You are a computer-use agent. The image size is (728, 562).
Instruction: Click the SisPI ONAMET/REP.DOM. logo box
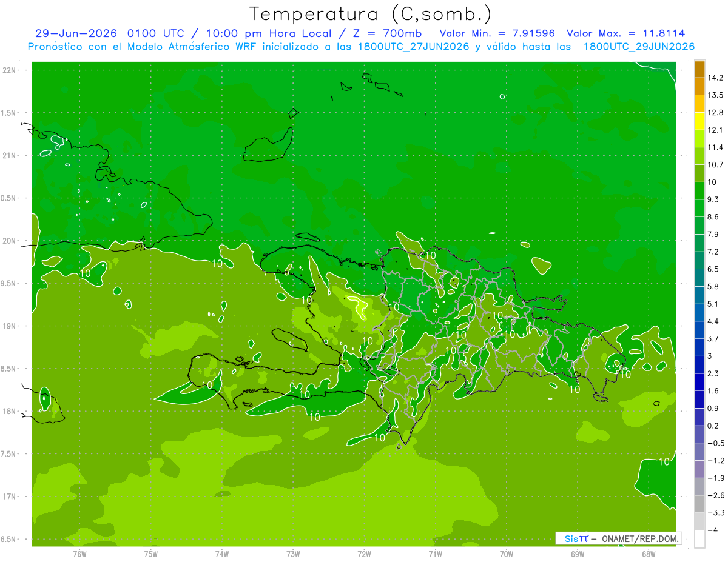click(x=618, y=538)
